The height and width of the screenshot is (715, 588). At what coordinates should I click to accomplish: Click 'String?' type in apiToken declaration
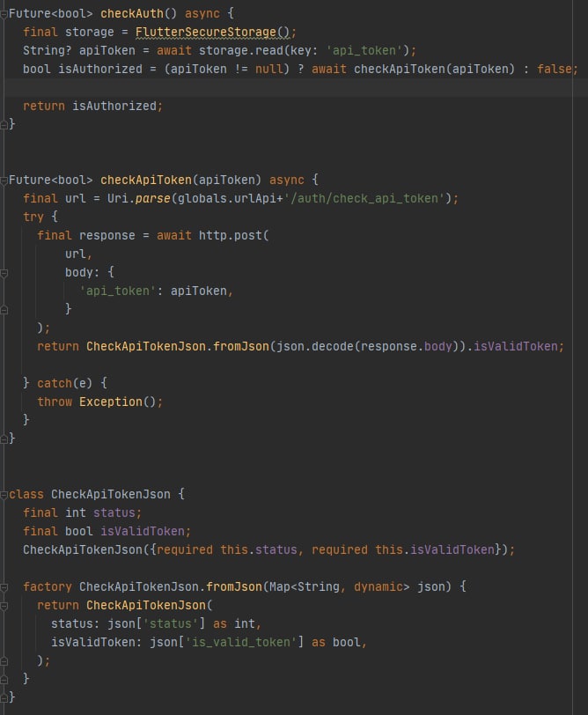point(48,50)
